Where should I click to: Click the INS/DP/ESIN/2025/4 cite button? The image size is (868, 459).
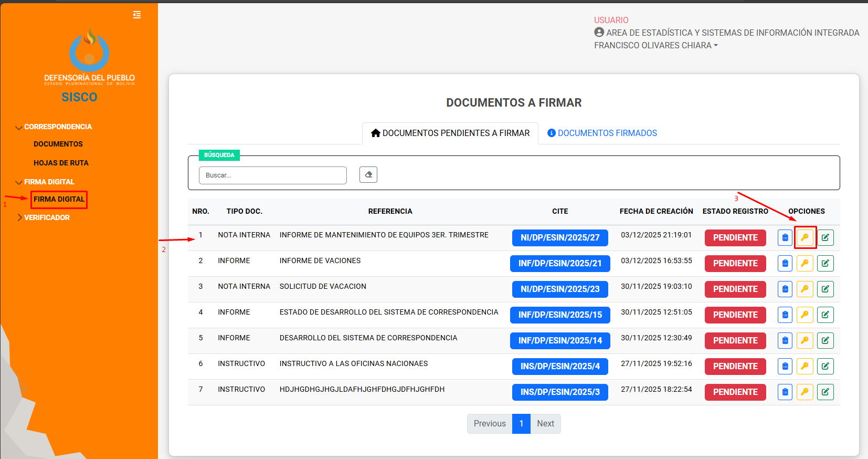click(559, 367)
